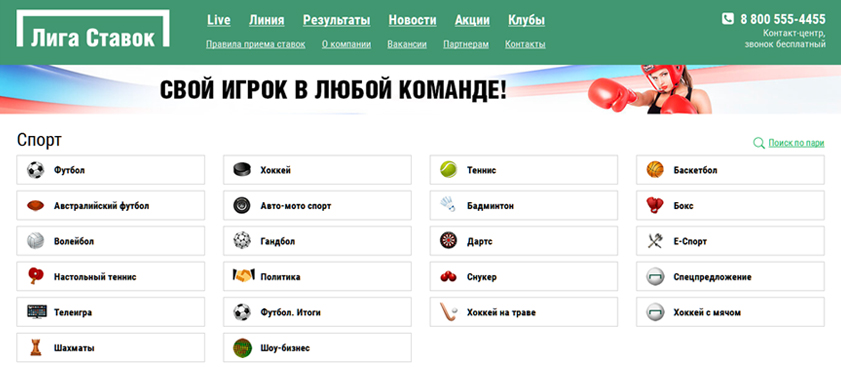
Task: Click the boxer promo banner
Action: tap(420, 90)
